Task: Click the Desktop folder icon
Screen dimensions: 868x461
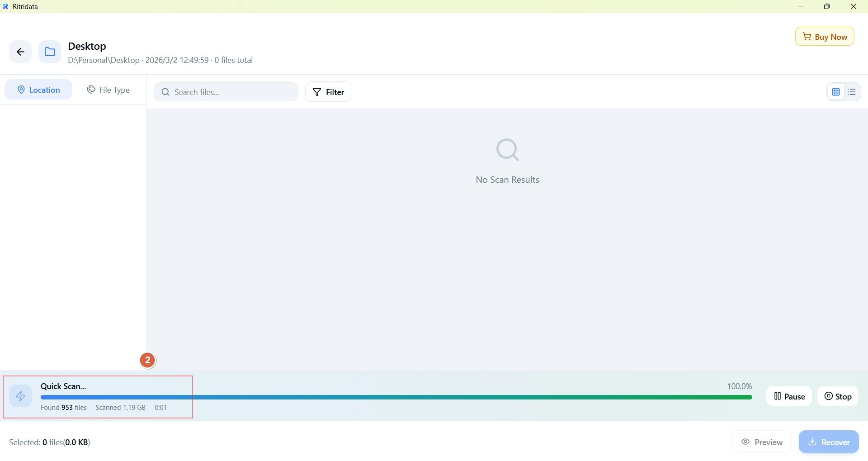Action: (50, 52)
